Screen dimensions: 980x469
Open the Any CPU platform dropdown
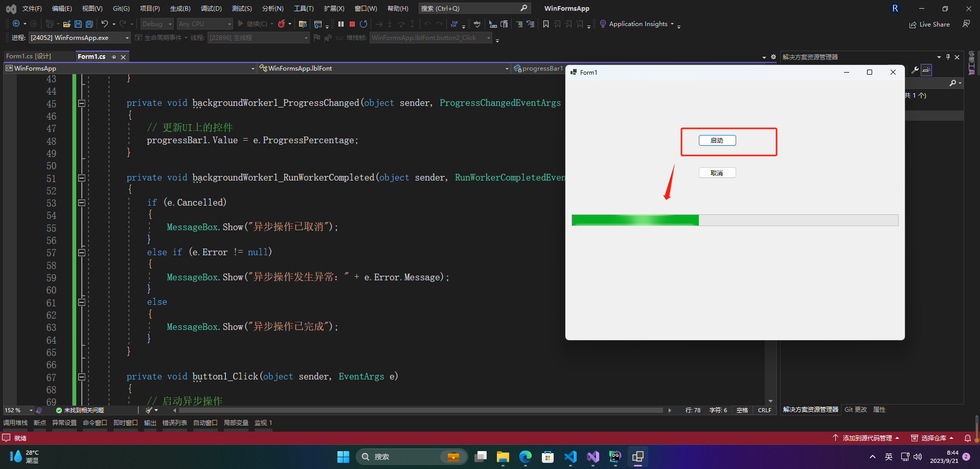[x=204, y=24]
